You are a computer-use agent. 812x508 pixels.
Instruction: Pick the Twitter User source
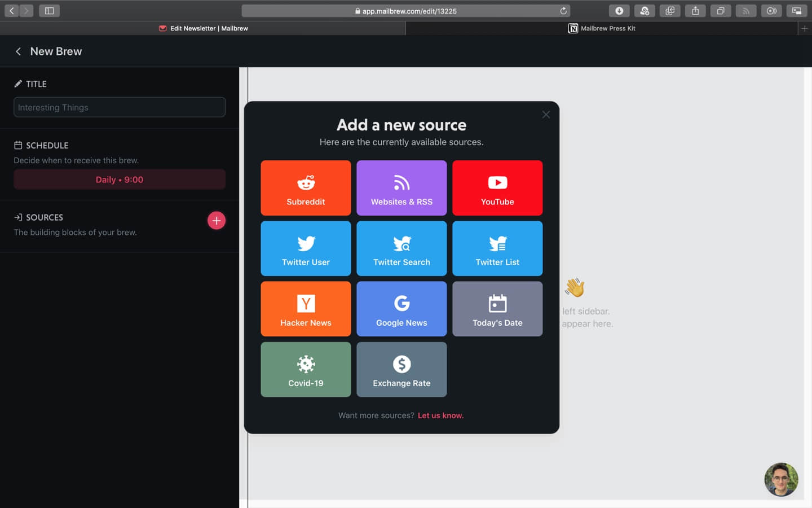pyautogui.click(x=306, y=248)
